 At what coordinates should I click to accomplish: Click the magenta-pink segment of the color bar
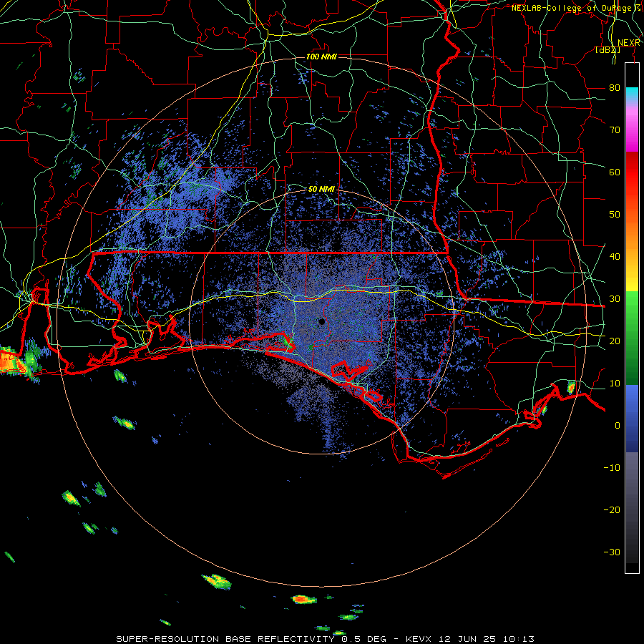[632, 128]
